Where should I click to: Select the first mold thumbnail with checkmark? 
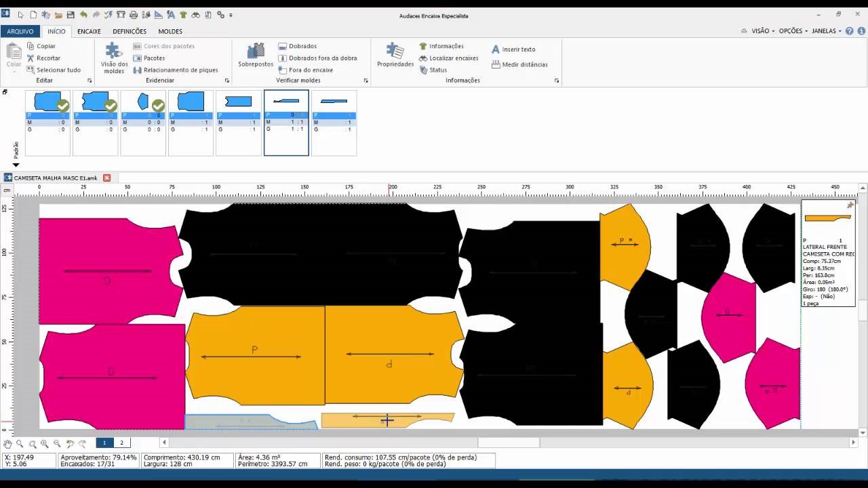pos(47,123)
